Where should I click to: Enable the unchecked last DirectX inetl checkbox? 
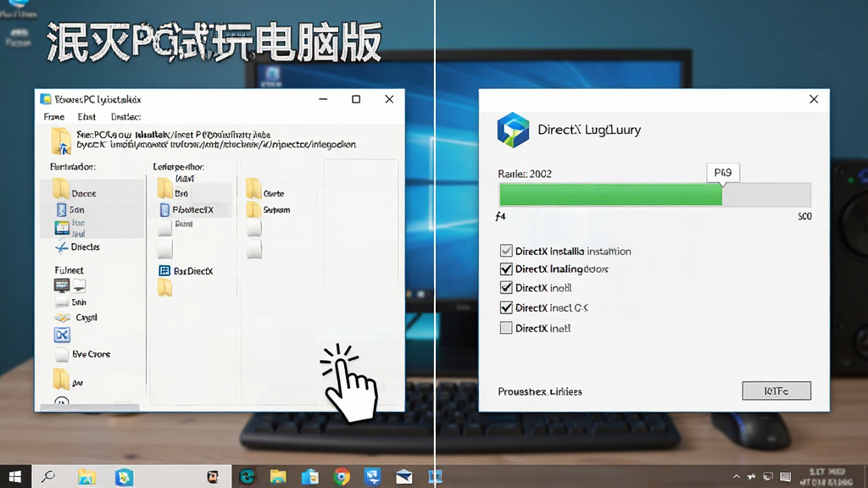coord(506,328)
